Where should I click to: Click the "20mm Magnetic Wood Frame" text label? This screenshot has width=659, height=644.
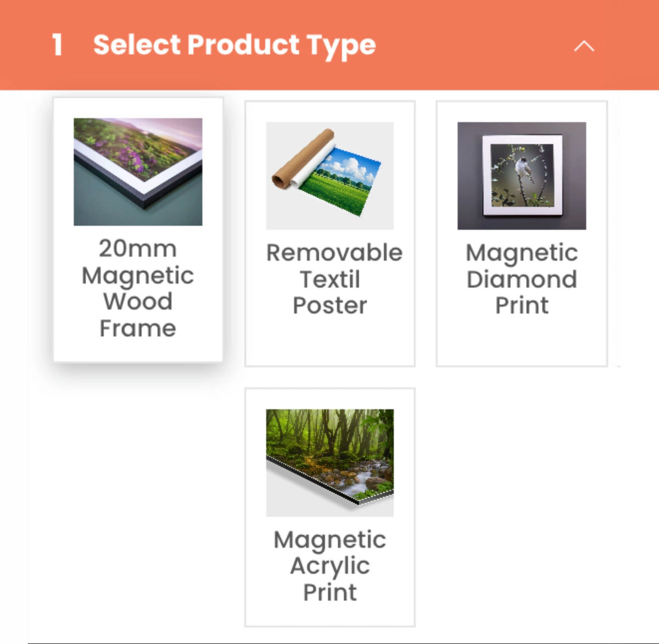138,288
